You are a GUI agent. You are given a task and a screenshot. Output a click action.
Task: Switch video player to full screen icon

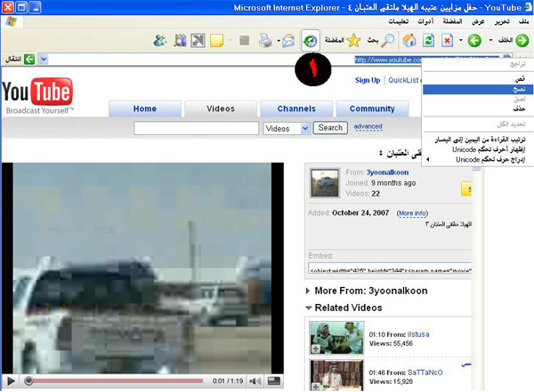coord(274,380)
